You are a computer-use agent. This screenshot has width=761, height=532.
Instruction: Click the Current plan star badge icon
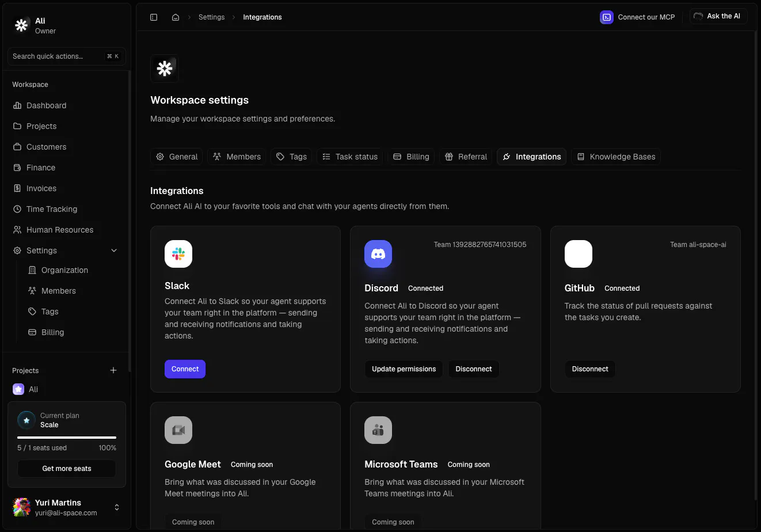[x=26, y=420]
